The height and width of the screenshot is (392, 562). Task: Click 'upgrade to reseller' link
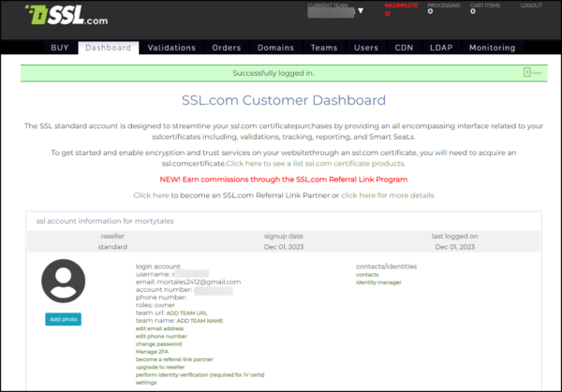(x=160, y=368)
